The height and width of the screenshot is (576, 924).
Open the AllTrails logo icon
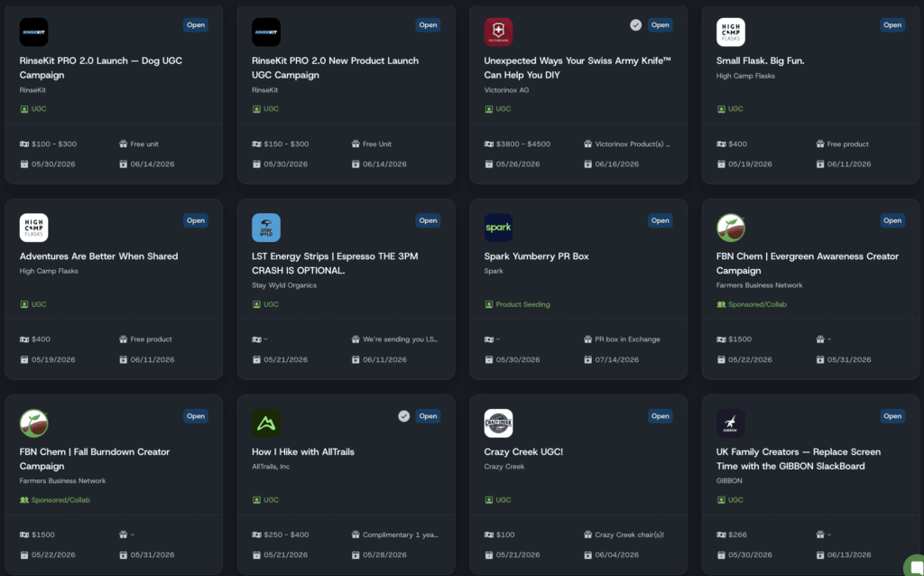coord(266,423)
